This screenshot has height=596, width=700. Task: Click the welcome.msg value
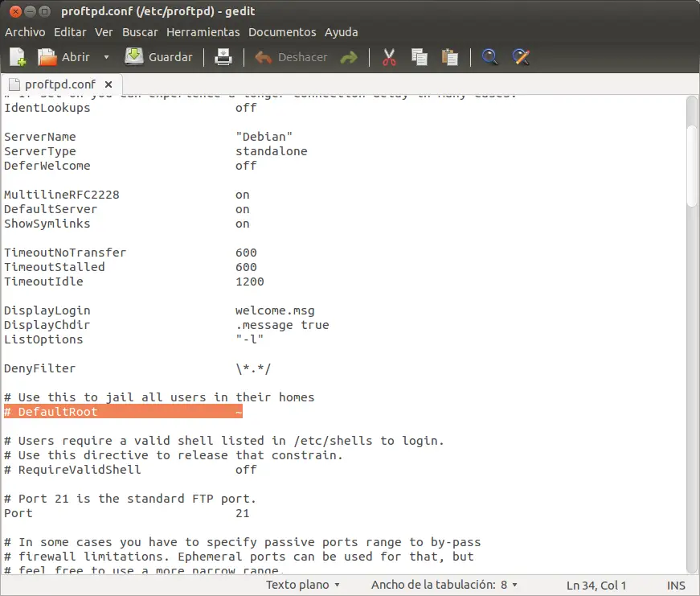[275, 310]
